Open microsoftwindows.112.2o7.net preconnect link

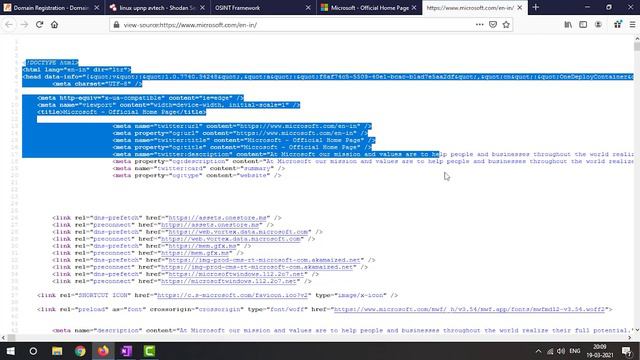229,281
